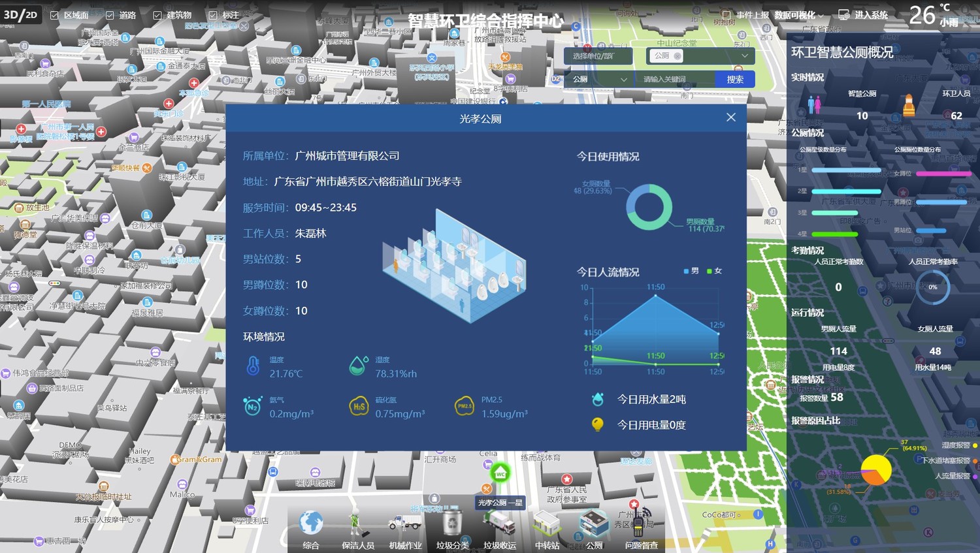
Task: Click the humidity droplet icon
Action: point(358,366)
